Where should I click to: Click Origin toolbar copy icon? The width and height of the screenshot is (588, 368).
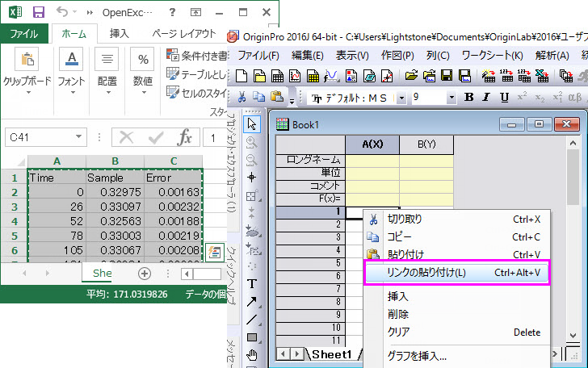[258, 98]
